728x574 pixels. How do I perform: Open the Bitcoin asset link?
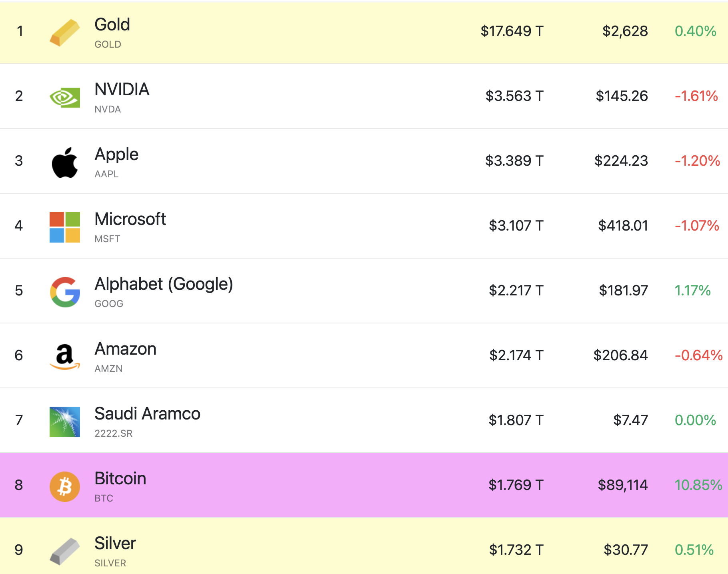120,479
